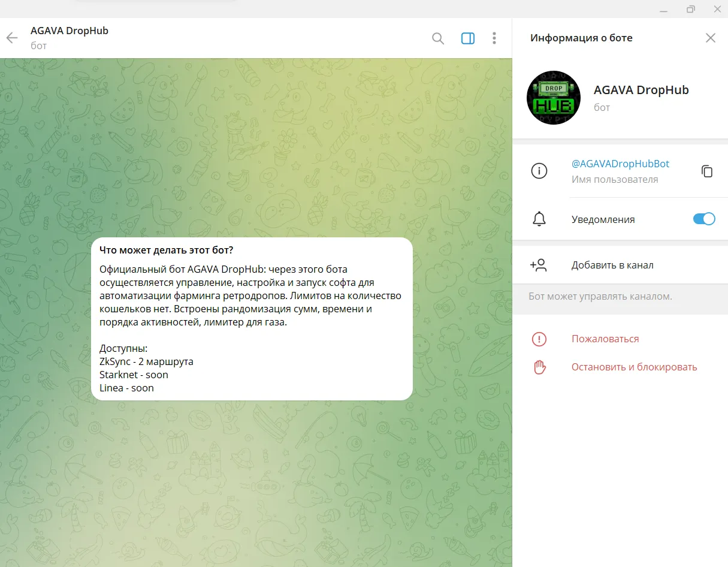The height and width of the screenshot is (567, 728).
Task: Click the report exclamation icon
Action: pos(539,339)
